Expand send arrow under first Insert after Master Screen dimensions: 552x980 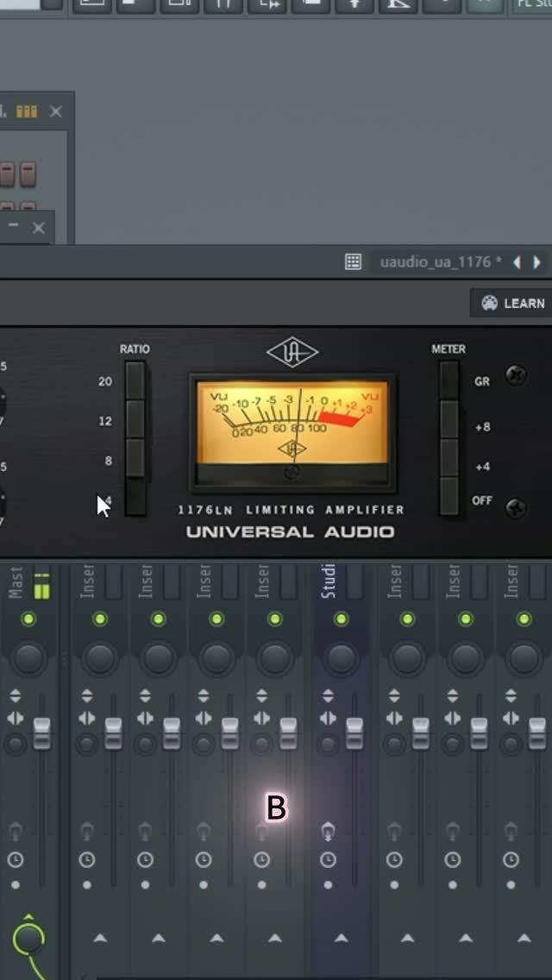click(x=99, y=938)
